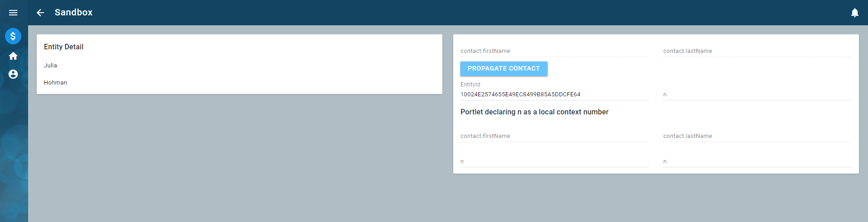Viewport: 868px width, 222px height.
Task: Go to home using the house icon
Action: tap(13, 56)
